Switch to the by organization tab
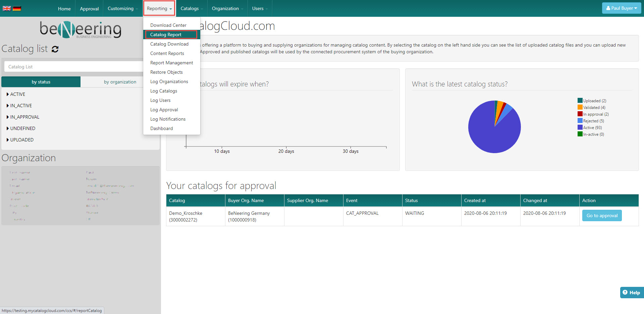 pyautogui.click(x=120, y=82)
